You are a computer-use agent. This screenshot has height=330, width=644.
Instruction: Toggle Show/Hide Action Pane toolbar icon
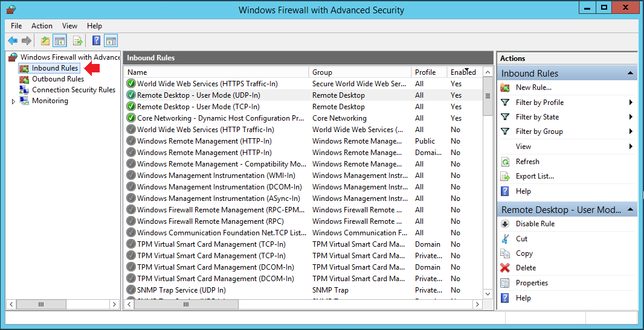(111, 41)
